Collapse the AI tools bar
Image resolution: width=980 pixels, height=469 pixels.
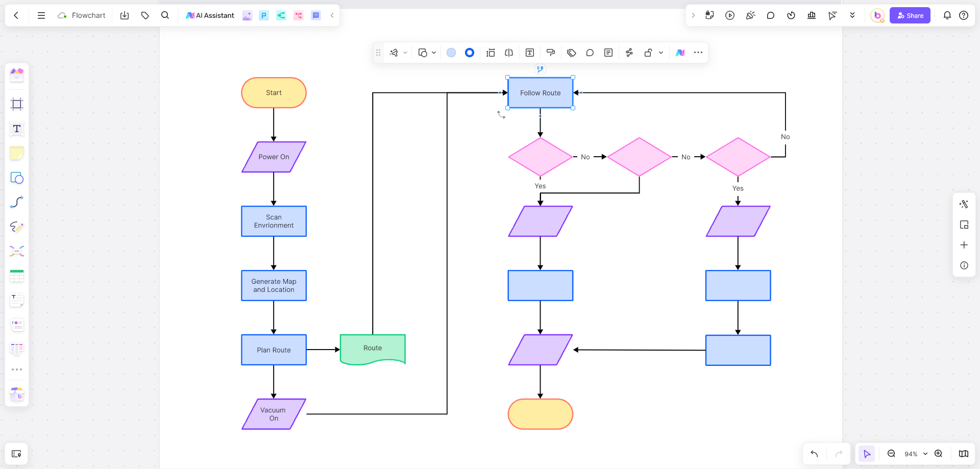tap(332, 15)
